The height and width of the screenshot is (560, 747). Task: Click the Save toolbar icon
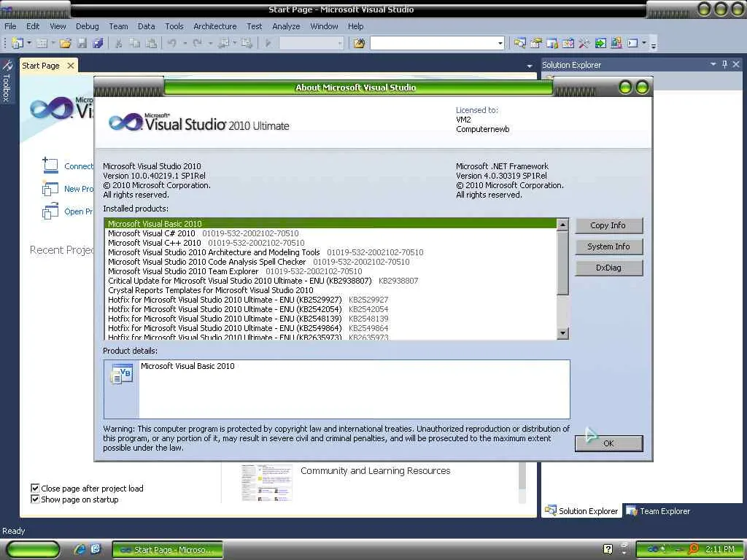click(x=82, y=43)
